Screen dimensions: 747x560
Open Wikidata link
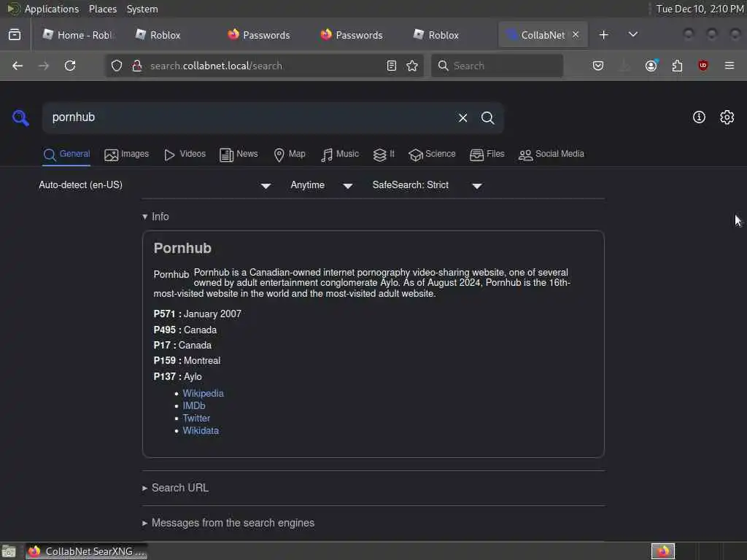tap(201, 430)
